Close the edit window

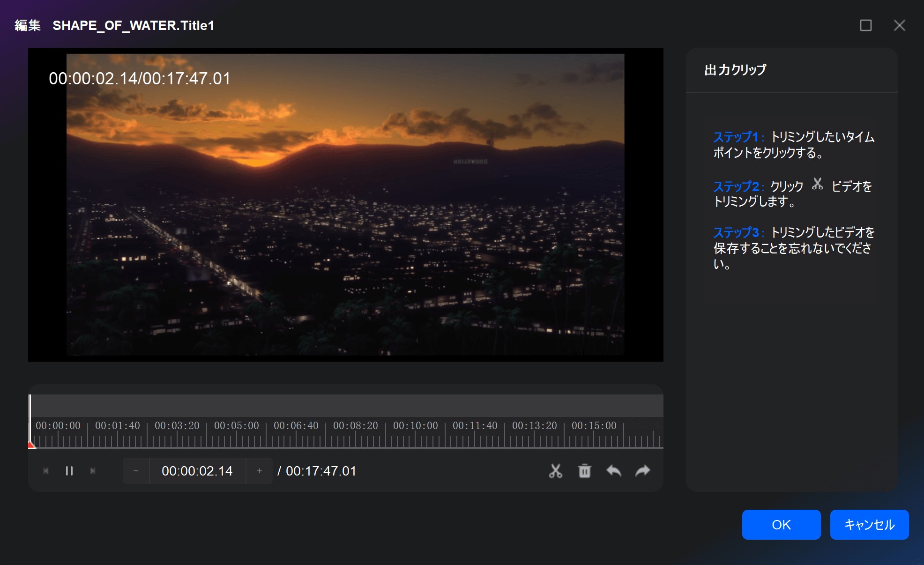[x=899, y=25]
